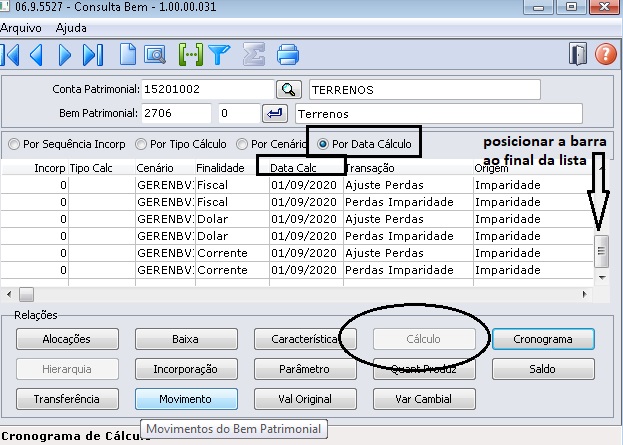Exit via the door icon

click(x=578, y=54)
